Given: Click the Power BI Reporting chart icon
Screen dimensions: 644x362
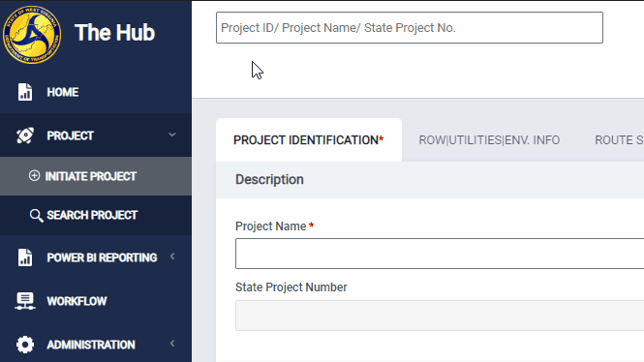Looking at the screenshot, I should (x=25, y=257).
